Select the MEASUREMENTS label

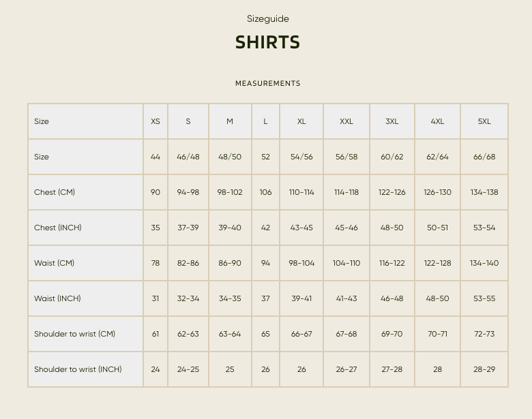267,83
